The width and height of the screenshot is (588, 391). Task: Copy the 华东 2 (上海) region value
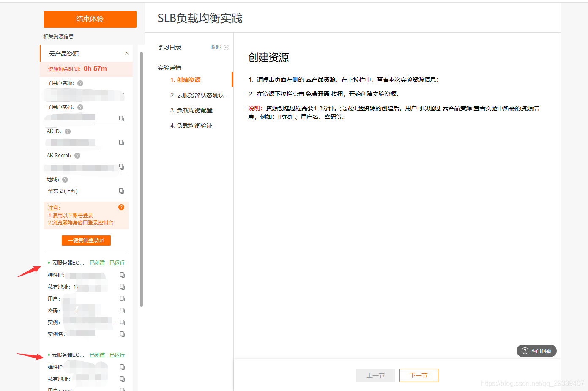[122, 191]
